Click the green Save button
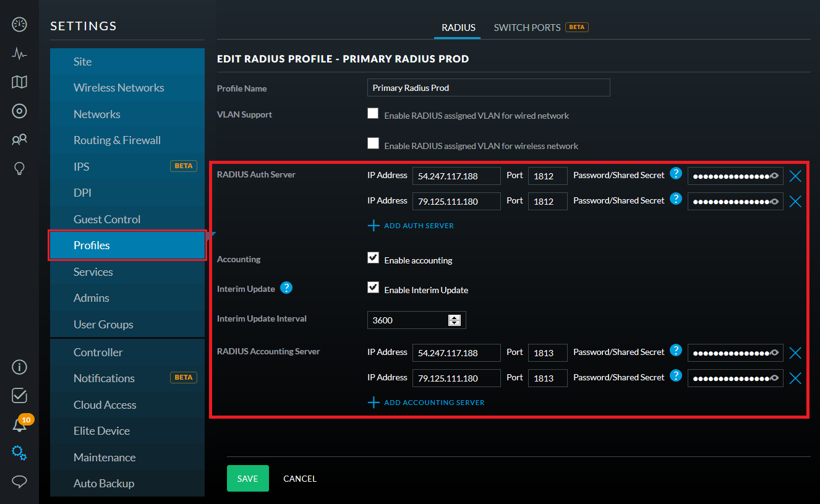 (x=248, y=479)
